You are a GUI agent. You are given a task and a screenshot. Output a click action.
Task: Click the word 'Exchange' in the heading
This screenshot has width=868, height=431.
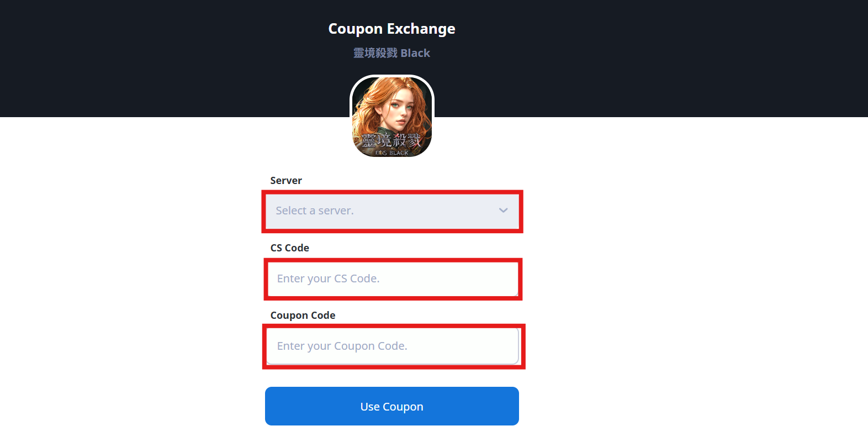(421, 29)
